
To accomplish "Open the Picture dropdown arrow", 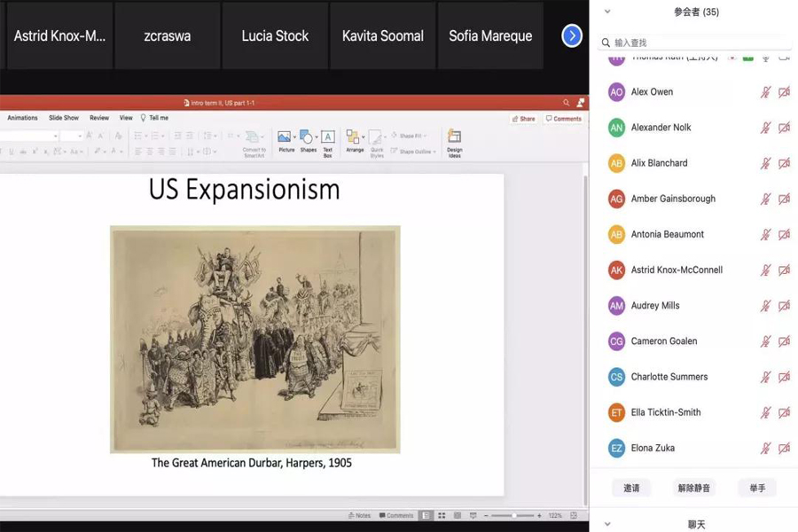I will click(294, 137).
